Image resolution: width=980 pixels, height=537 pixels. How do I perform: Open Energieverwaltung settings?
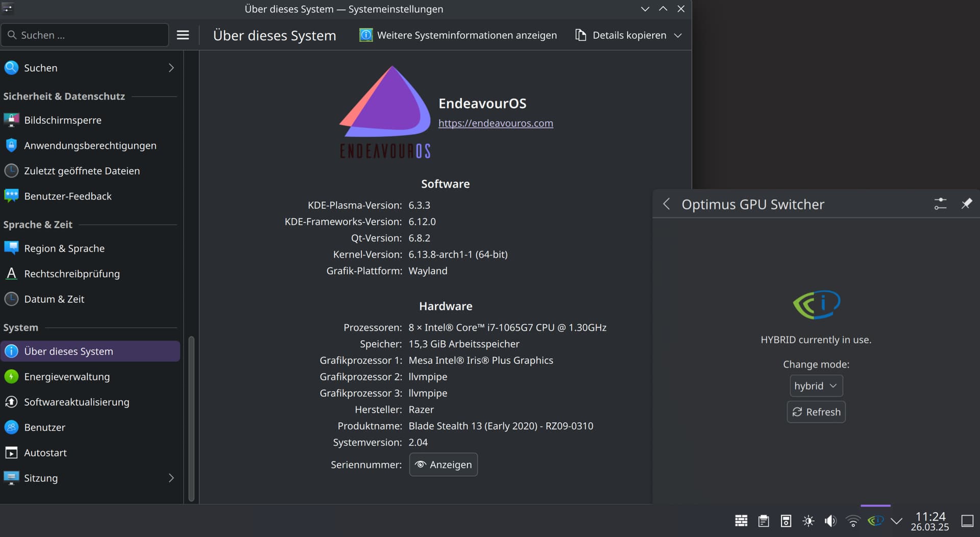(90, 377)
